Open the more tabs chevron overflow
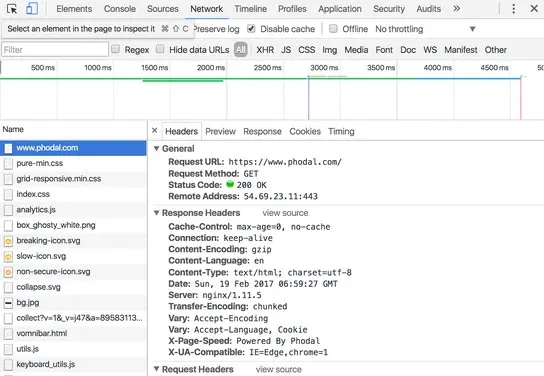 [457, 9]
